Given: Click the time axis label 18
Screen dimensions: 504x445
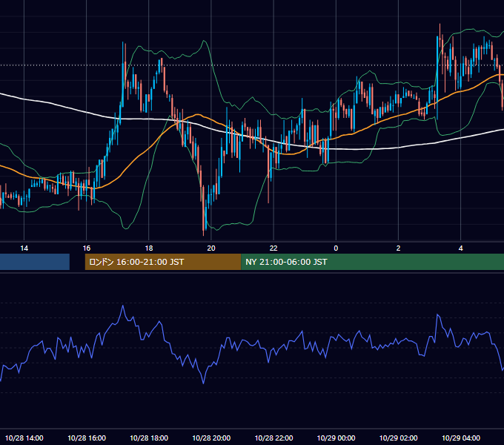Looking at the screenshot, I should (x=149, y=248).
